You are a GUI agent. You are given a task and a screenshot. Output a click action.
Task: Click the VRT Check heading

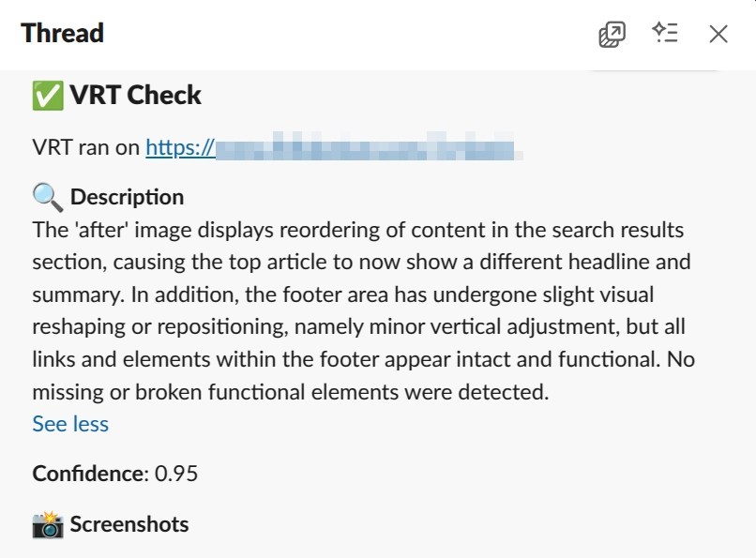pyautogui.click(x=135, y=95)
